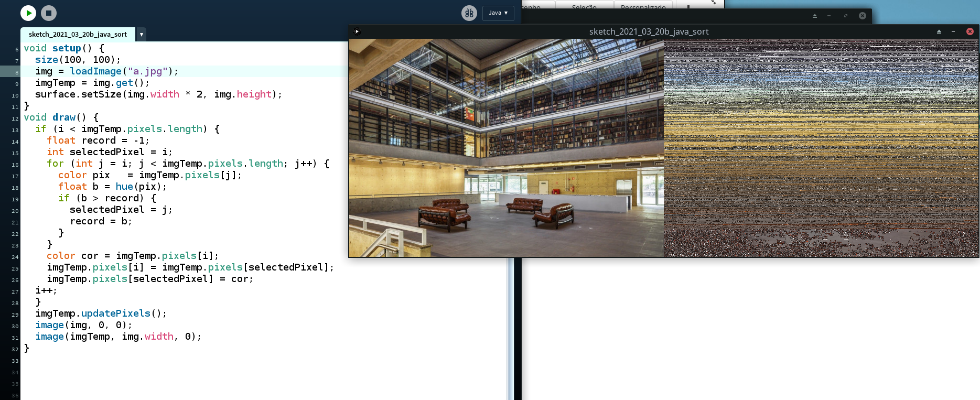The height and width of the screenshot is (400, 980).
Task: Minimize the sketch_2021_03_20b_java_sort output window
Action: coord(953,31)
